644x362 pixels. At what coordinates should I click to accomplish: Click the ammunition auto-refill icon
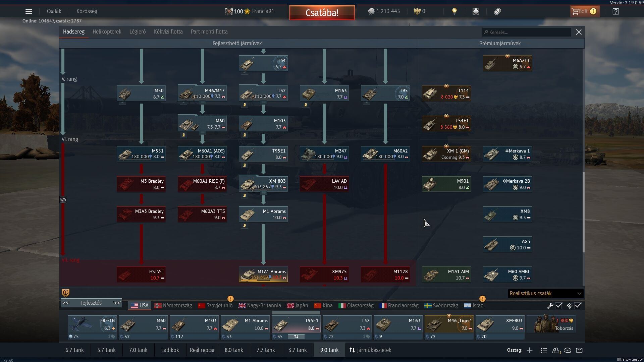[x=569, y=306]
